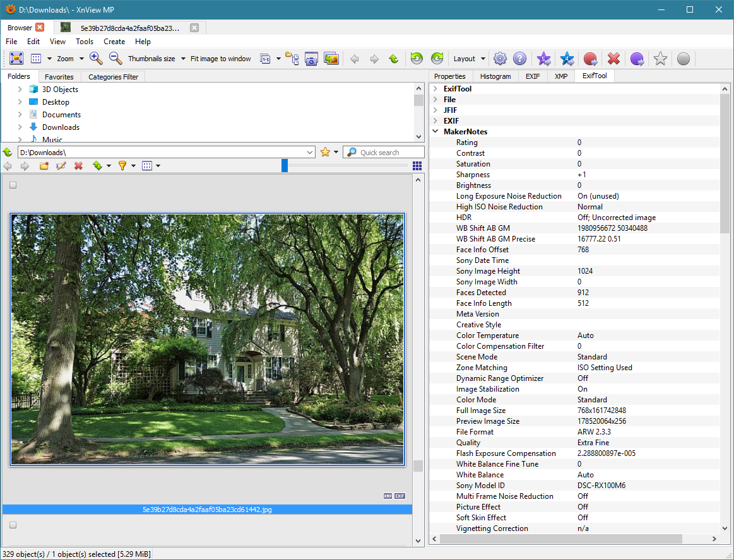Click the red X icon in top toolbar
The image size is (734, 560).
coord(613,59)
